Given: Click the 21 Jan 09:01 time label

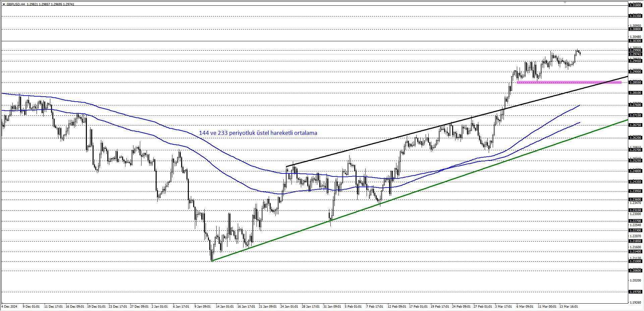Looking at the screenshot, I should pyautogui.click(x=268, y=307).
